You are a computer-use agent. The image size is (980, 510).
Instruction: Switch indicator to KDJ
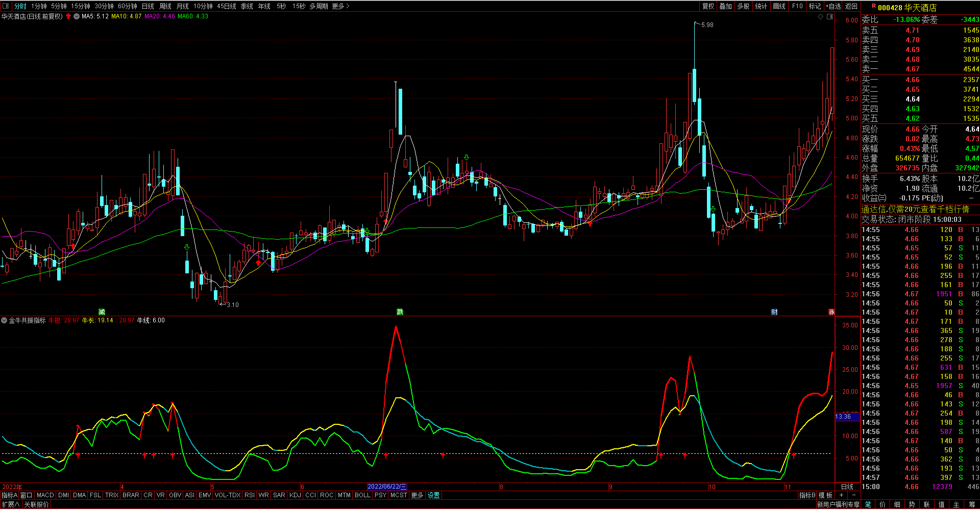[x=295, y=495]
